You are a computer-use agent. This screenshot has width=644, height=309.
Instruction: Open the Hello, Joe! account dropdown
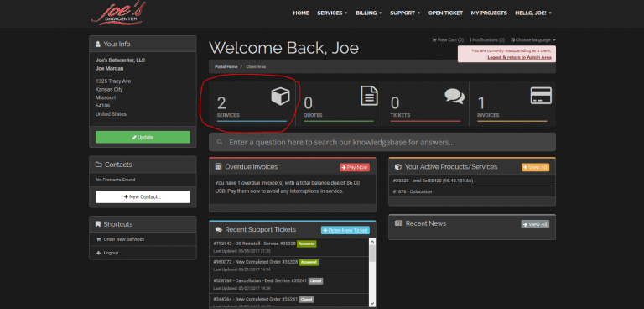[533, 13]
